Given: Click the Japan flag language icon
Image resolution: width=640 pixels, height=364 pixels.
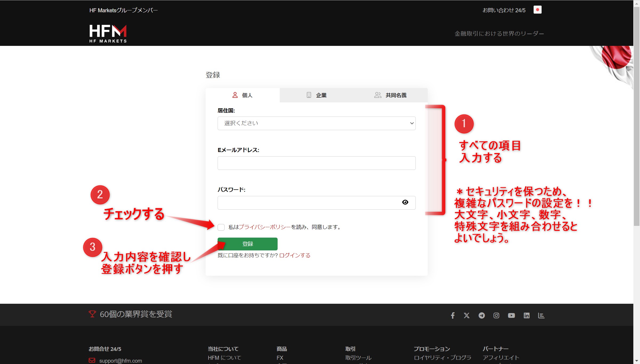Looking at the screenshot, I should tap(537, 10).
